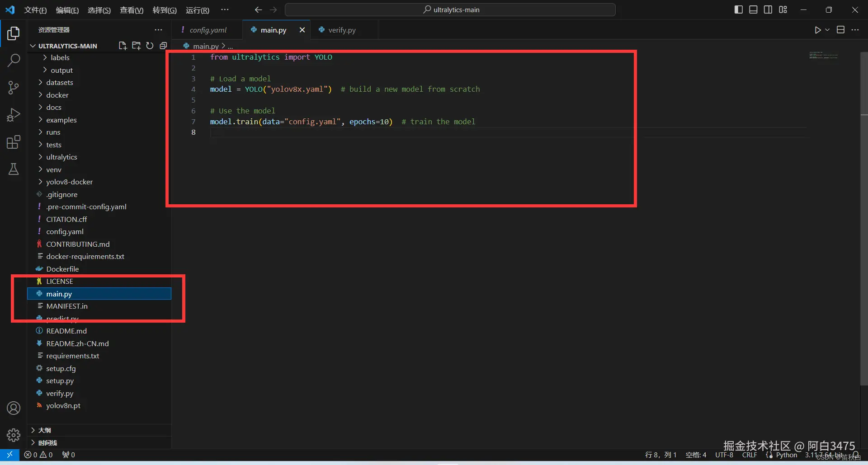Open the 选择(S) menu

click(x=99, y=10)
